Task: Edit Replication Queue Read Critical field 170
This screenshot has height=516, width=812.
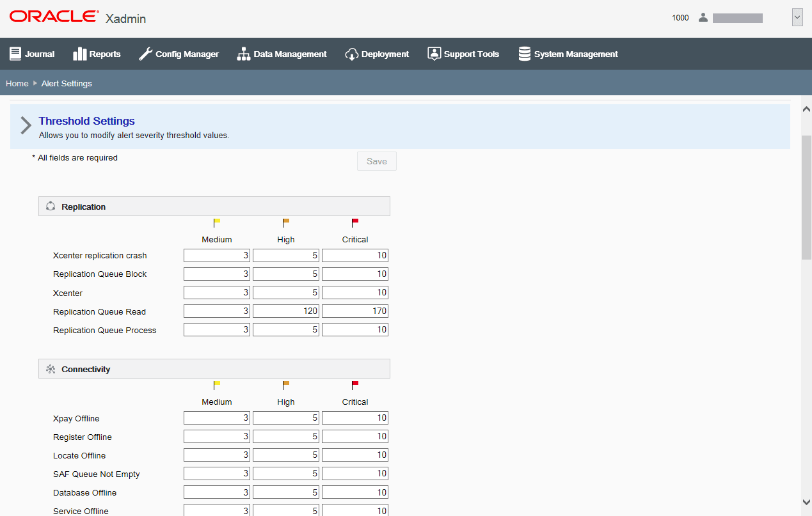Action: tap(355, 311)
